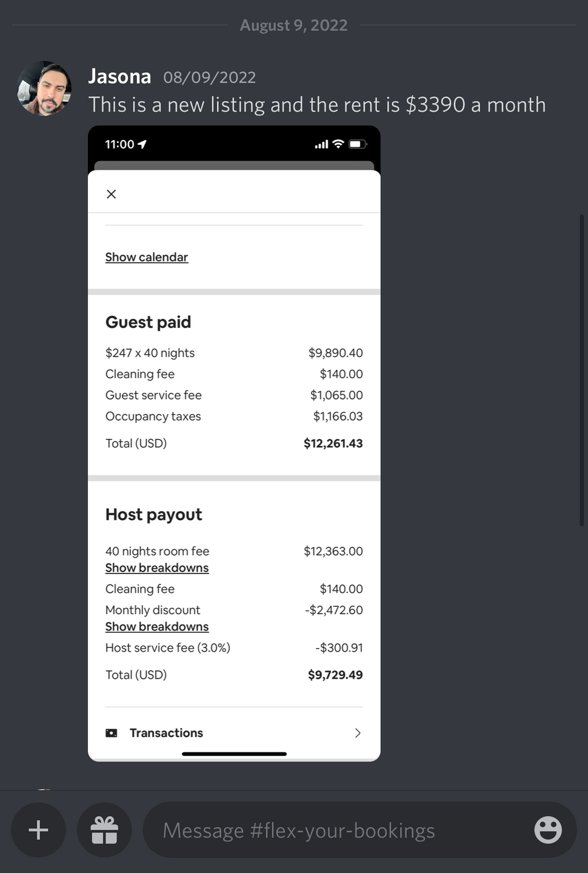The height and width of the screenshot is (873, 588).
Task: Expand Show breakdowns under Monthly discount
Action: [x=157, y=627]
